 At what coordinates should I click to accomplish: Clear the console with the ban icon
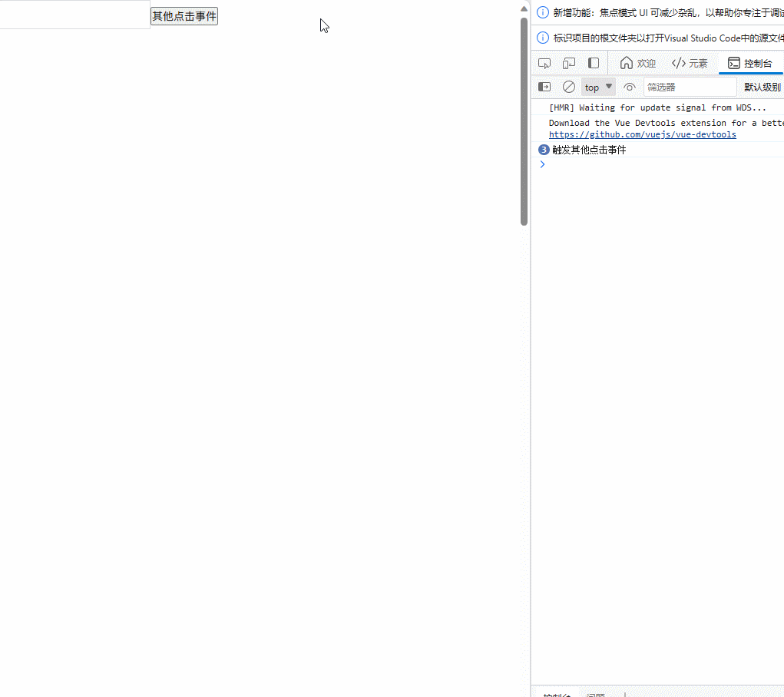coord(568,87)
